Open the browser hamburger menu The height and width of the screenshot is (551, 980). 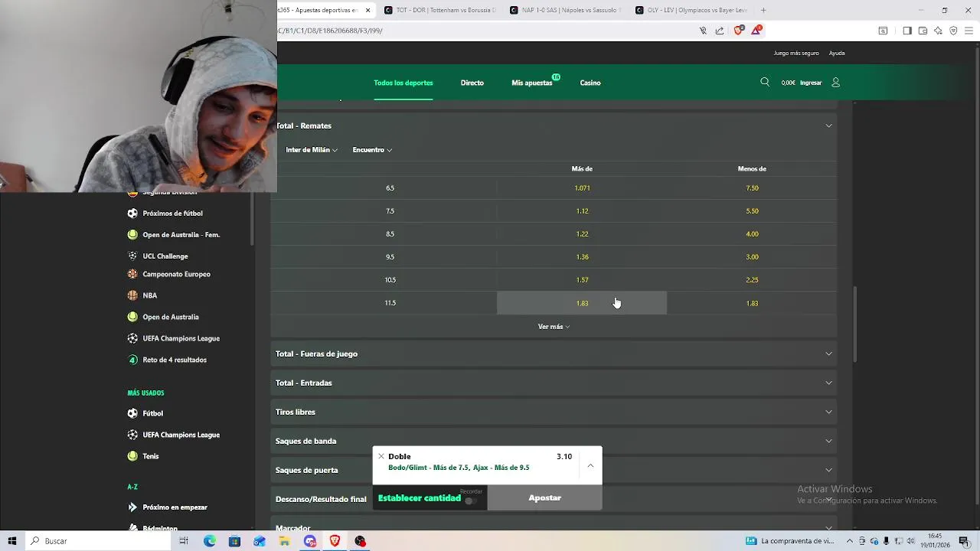pyautogui.click(x=969, y=31)
